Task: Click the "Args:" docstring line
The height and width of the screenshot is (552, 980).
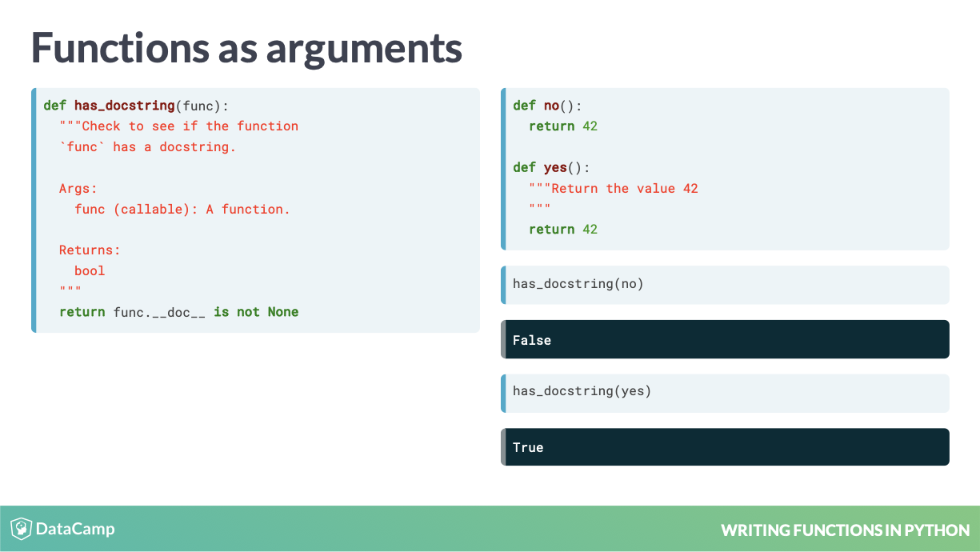Action: [78, 189]
